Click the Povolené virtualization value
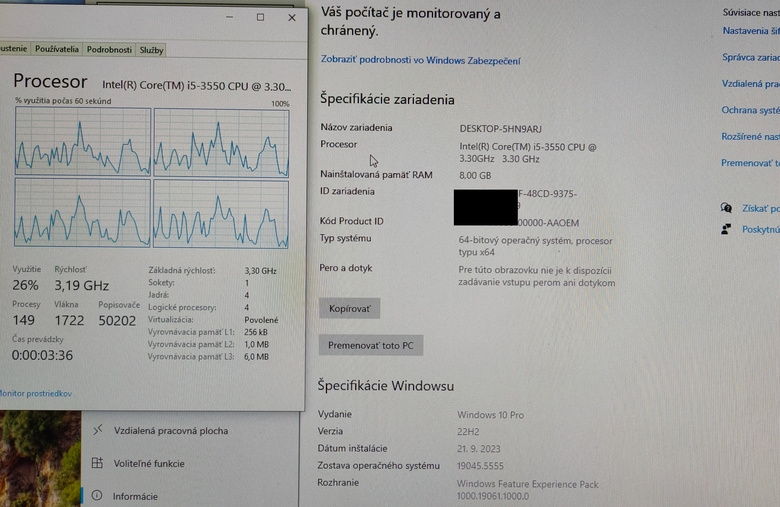Viewport: 780px width, 507px height. pos(261,320)
